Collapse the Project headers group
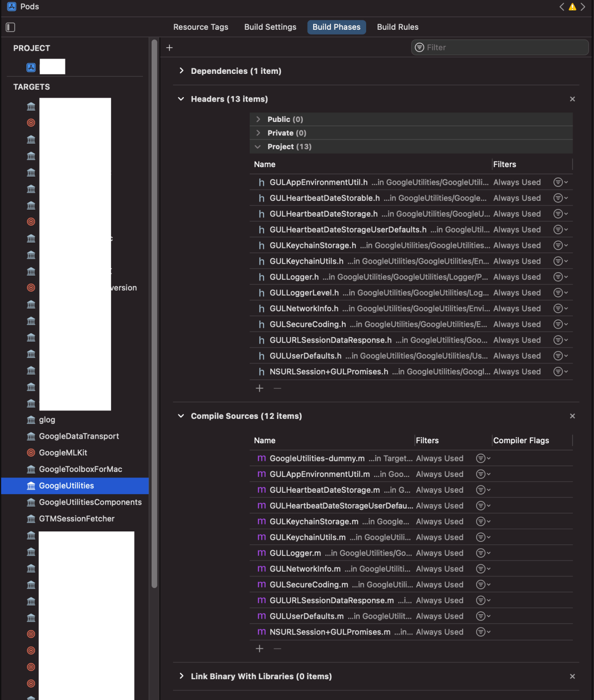The height and width of the screenshot is (700, 594). [258, 147]
